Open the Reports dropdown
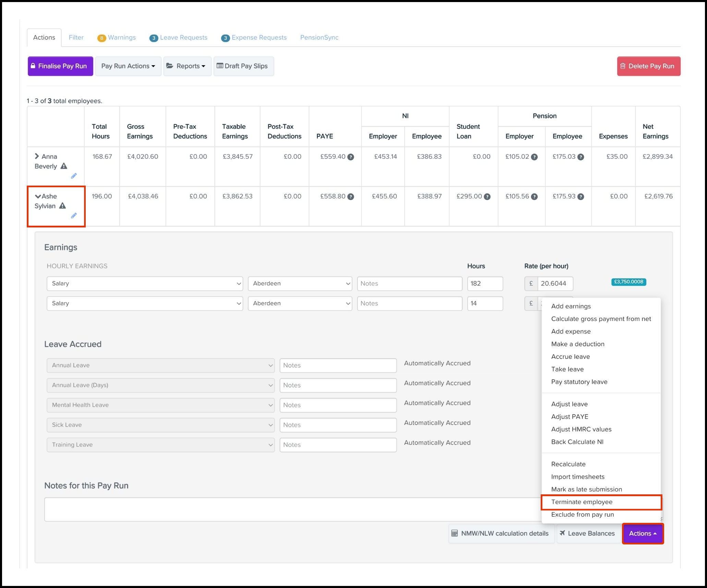707x588 pixels. click(187, 66)
